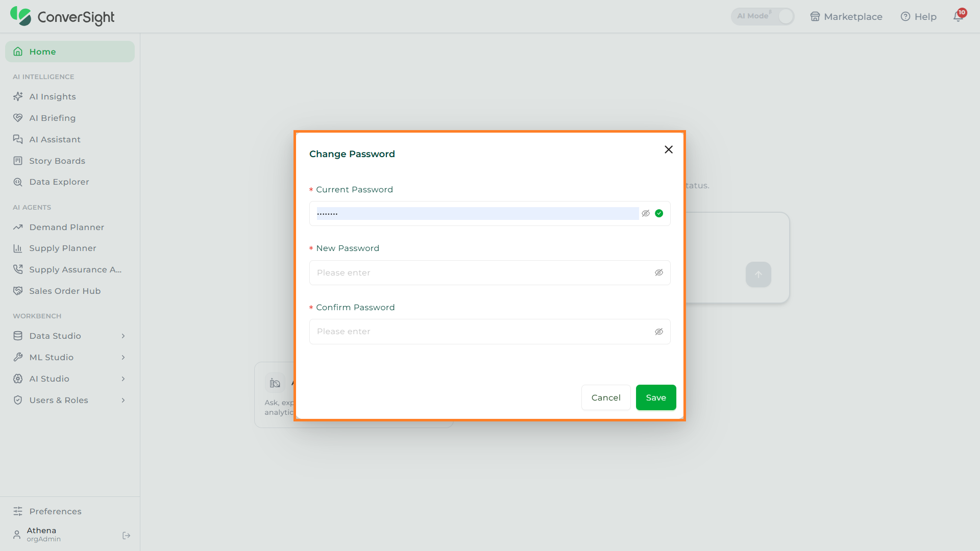Toggle the AI Mode switch
Viewport: 980px width, 551px height.
point(763,16)
